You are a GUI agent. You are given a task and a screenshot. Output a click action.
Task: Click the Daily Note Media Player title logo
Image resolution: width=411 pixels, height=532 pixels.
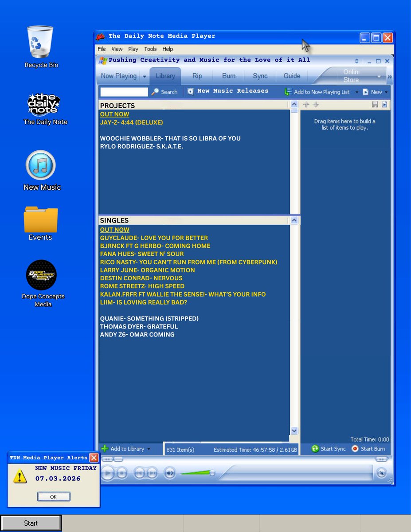(101, 36)
